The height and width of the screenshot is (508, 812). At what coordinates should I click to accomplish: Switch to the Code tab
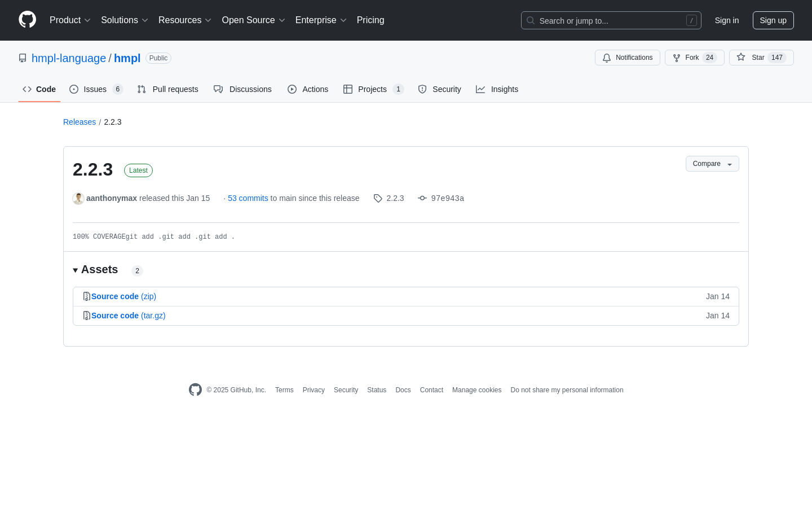point(39,89)
